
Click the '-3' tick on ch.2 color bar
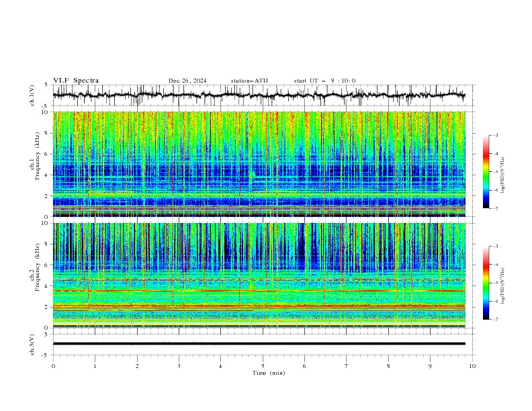point(496,246)
